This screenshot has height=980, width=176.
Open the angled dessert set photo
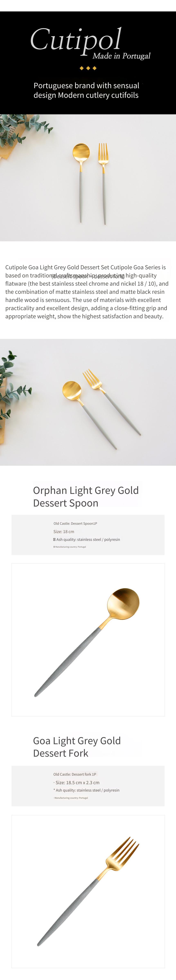88,402
